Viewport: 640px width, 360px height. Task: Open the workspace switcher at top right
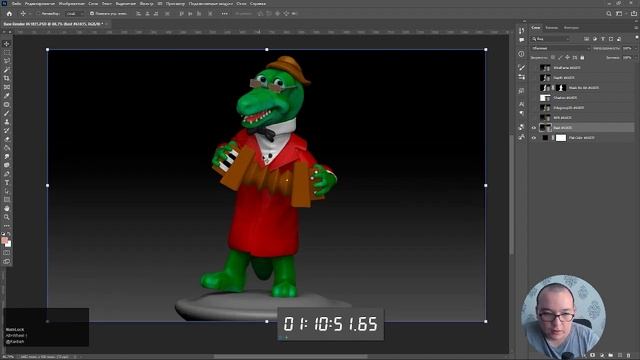pos(619,13)
